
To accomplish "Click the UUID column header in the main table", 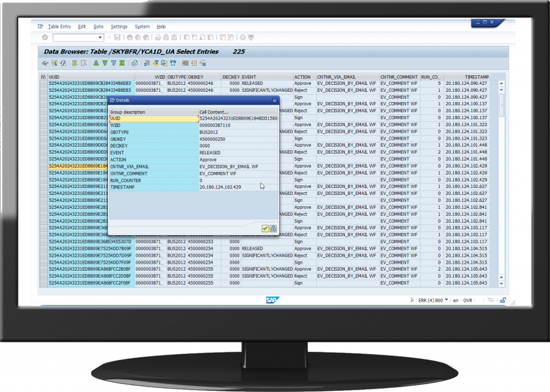I will coord(91,77).
